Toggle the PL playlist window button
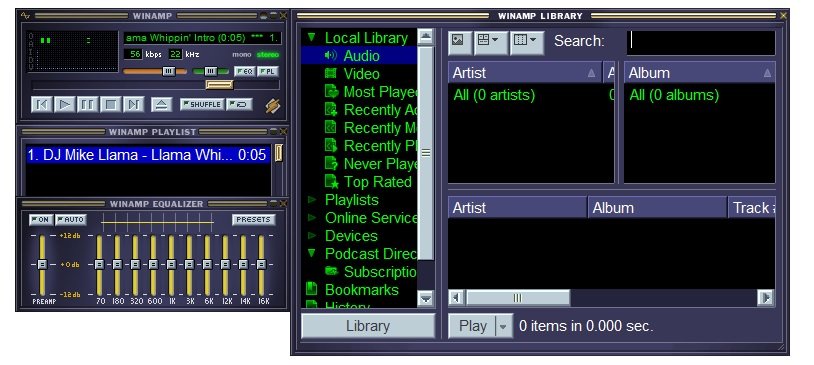 pyautogui.click(x=268, y=71)
